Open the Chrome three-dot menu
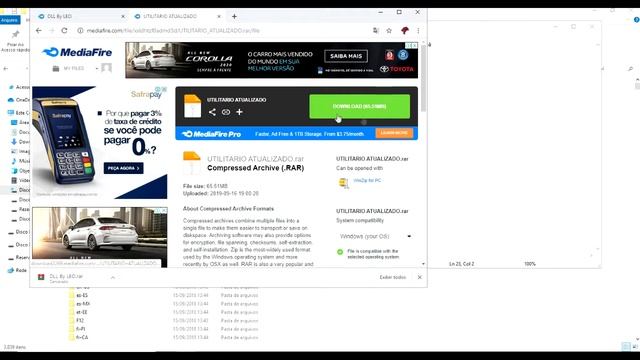 click(x=418, y=31)
